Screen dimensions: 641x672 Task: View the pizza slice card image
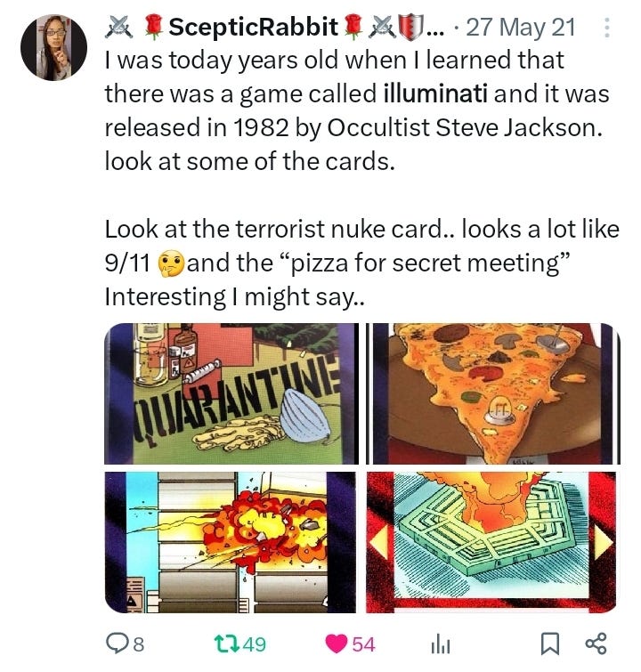(493, 393)
